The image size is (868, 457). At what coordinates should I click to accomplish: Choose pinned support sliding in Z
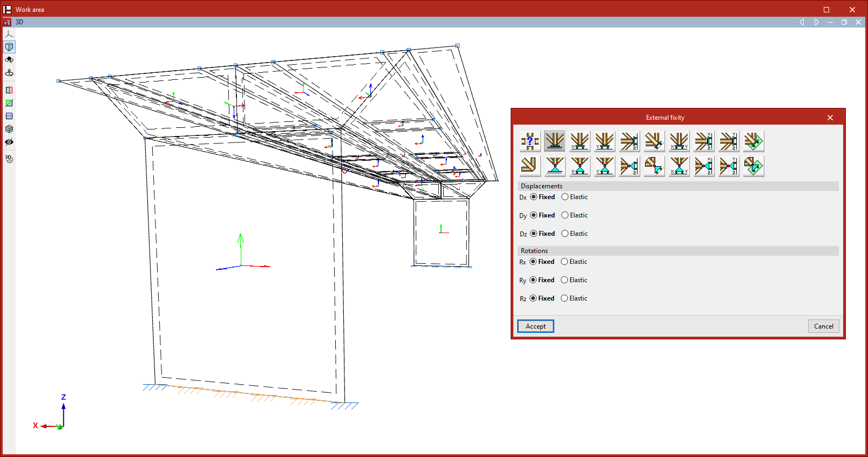click(629, 166)
